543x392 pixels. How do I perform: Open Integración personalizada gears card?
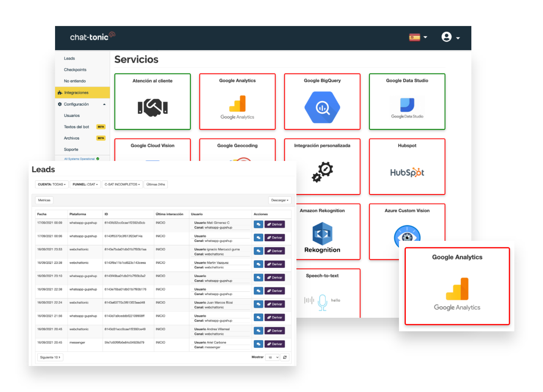(x=322, y=167)
